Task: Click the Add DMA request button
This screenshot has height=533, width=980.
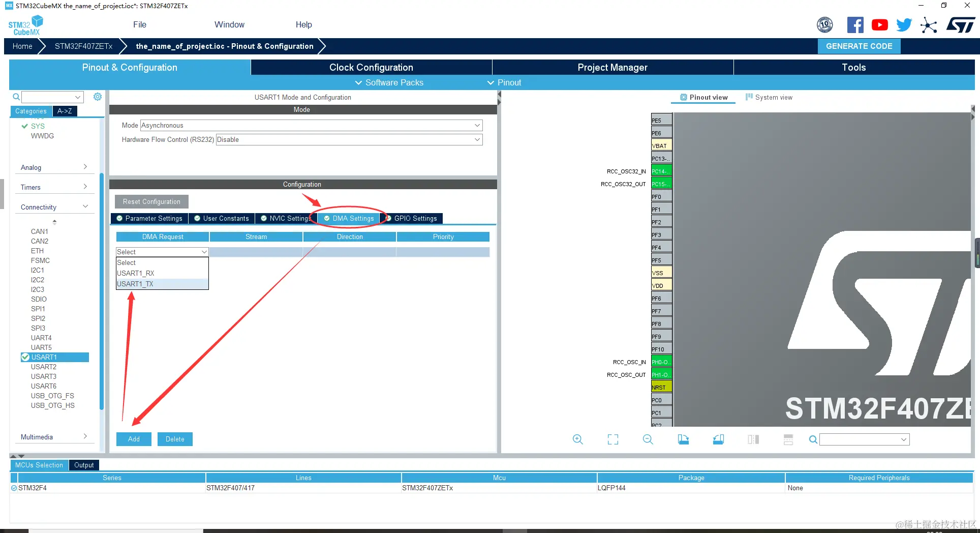Action: click(134, 439)
